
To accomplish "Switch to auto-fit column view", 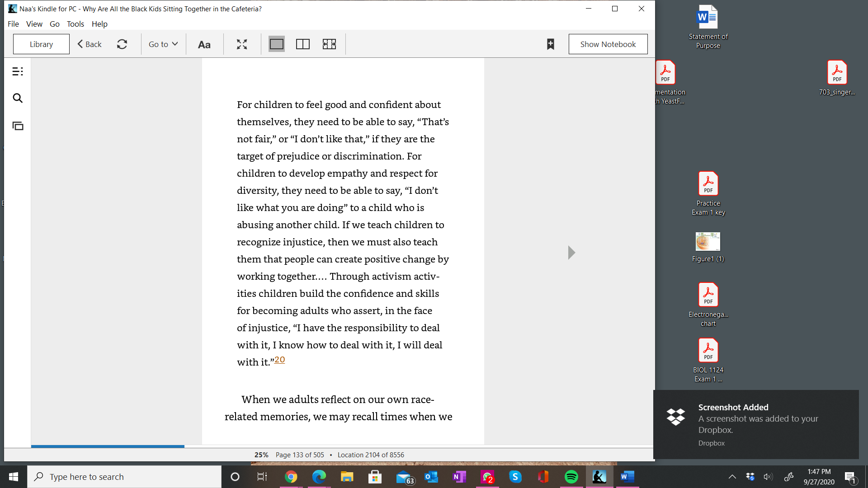I will click(x=329, y=44).
